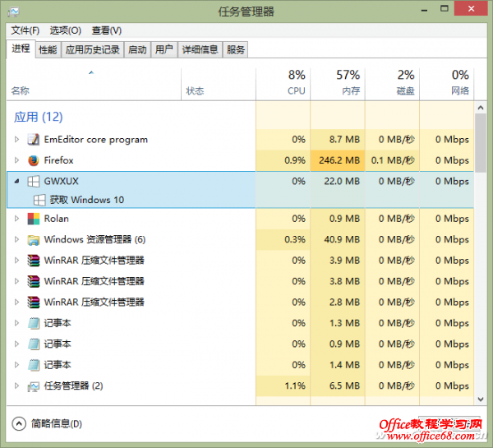Select the 进程 tab

coord(21,48)
